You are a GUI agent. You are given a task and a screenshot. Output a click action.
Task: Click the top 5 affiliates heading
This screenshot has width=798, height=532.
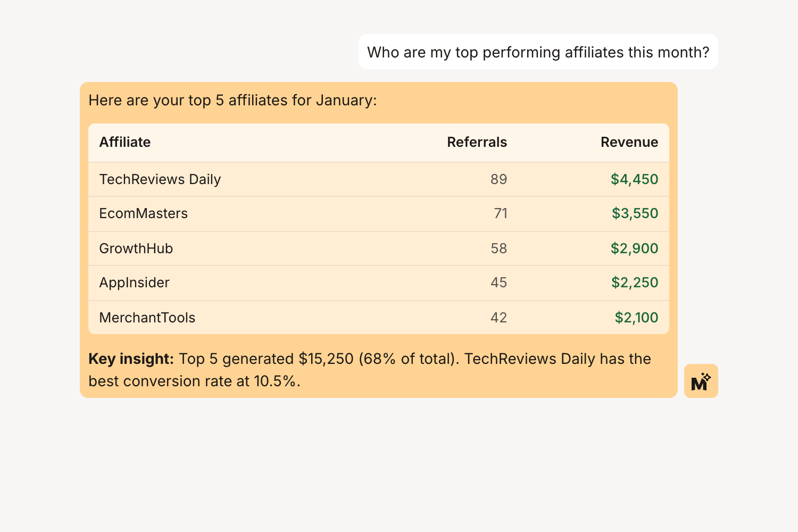232,100
